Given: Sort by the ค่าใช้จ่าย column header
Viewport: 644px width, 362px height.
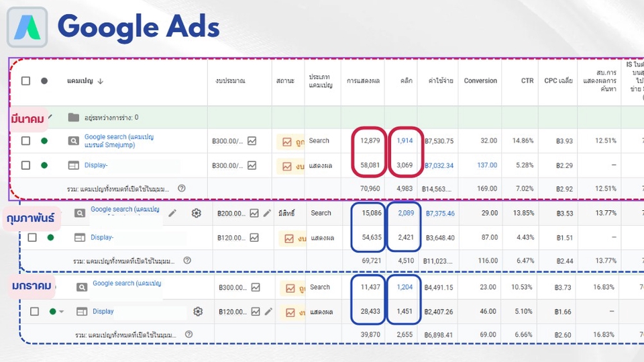Looking at the screenshot, I should pos(441,81).
